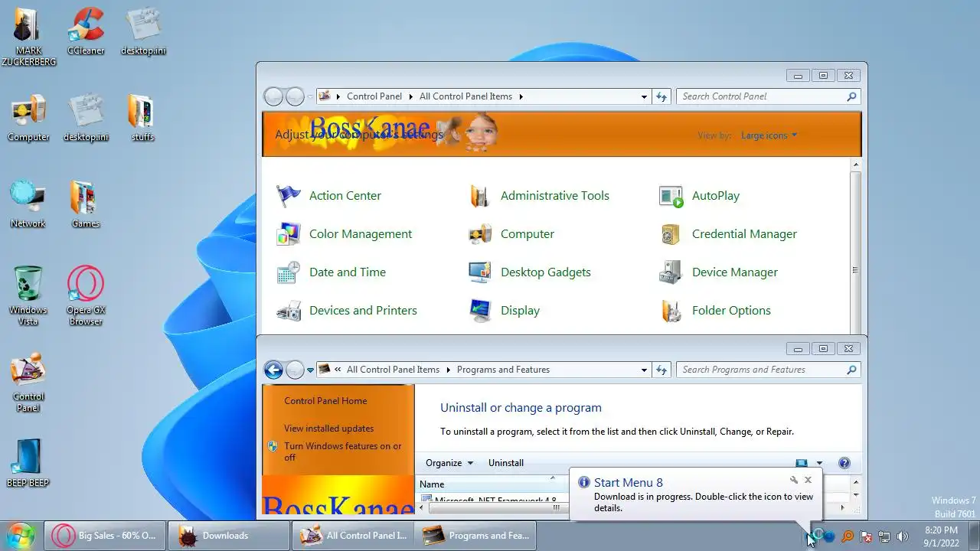Screen dimensions: 980x551
Task: Select the Network desktop icon
Action: (x=28, y=204)
